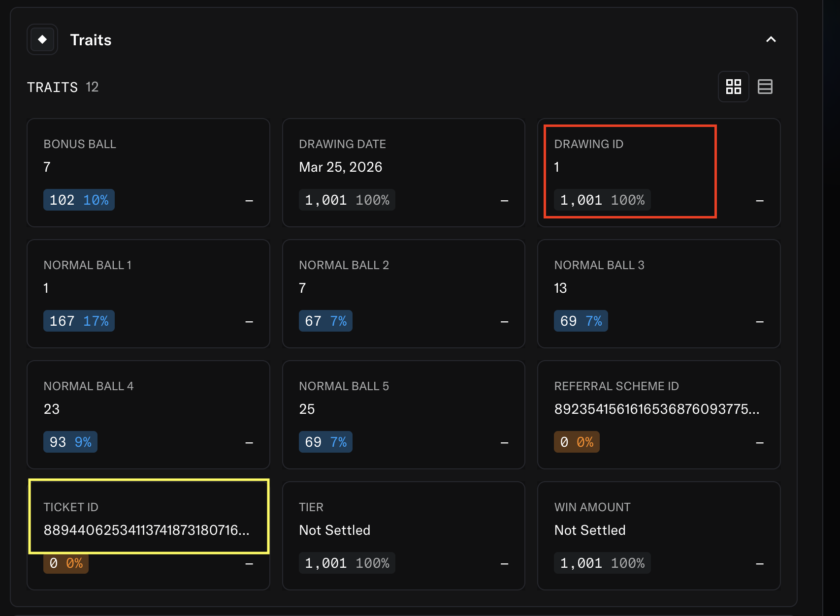Switch traits to list view
840x616 pixels.
(765, 87)
